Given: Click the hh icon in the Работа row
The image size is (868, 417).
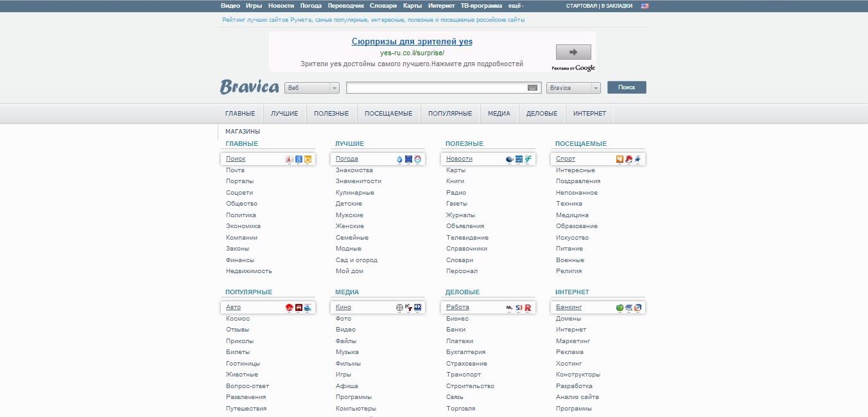Looking at the screenshot, I should (x=510, y=308).
